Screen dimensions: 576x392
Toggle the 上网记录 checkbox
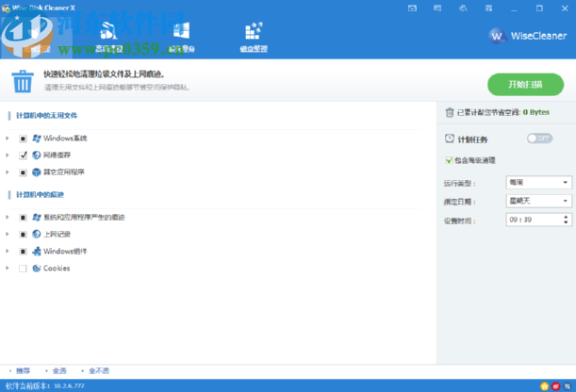click(23, 235)
